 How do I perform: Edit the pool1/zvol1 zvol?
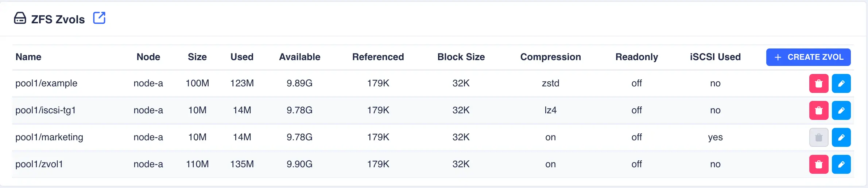click(x=841, y=164)
